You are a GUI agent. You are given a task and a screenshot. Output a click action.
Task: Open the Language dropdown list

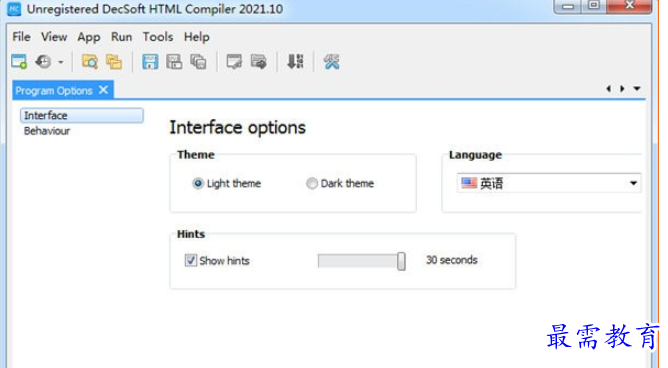tap(549, 183)
